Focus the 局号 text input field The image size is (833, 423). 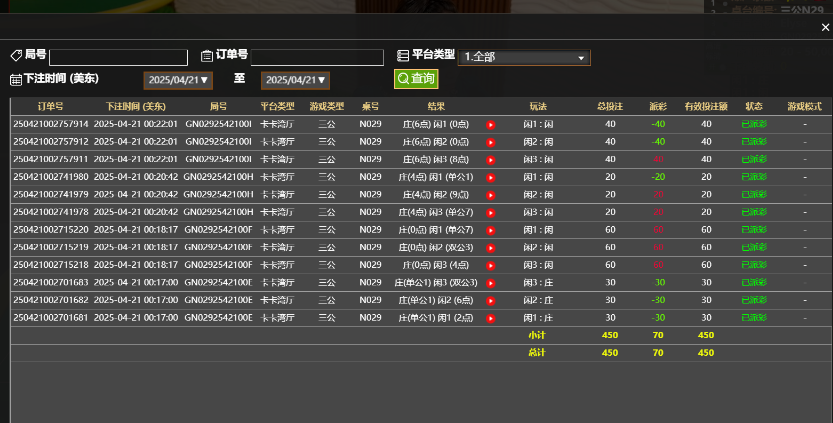tap(118, 58)
